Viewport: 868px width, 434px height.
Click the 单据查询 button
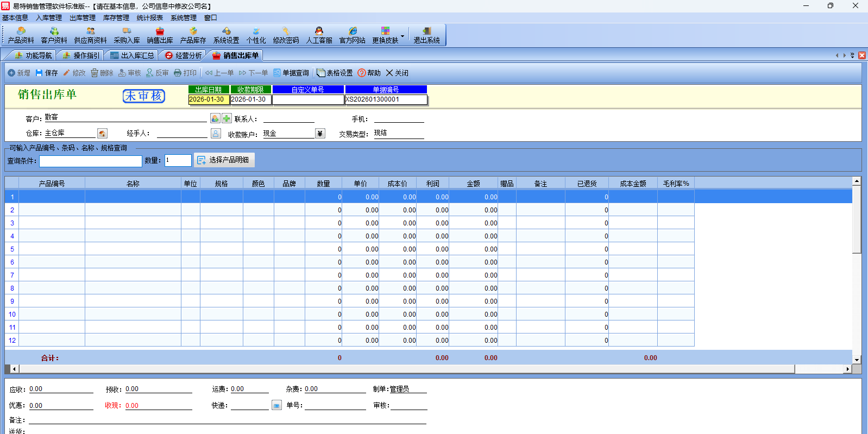(291, 73)
